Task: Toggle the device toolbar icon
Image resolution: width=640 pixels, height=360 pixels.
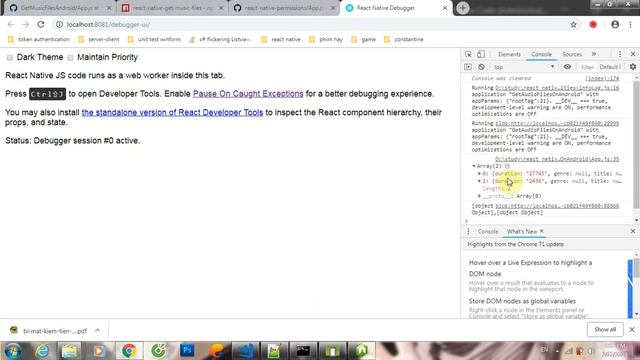Action: pyautogui.click(x=481, y=54)
